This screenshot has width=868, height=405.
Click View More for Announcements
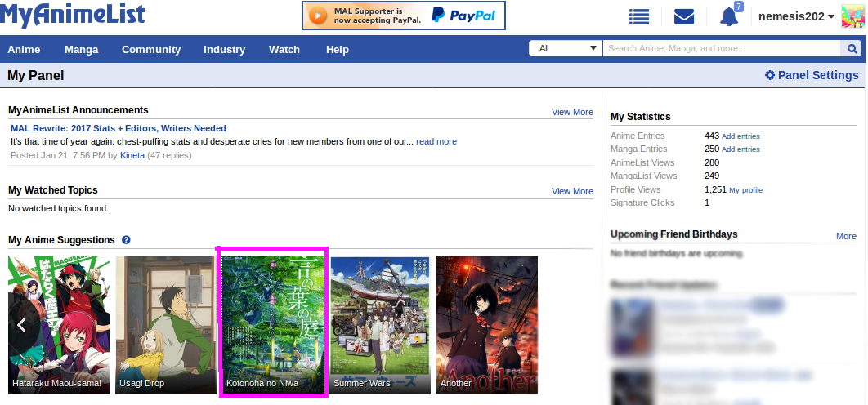572,112
